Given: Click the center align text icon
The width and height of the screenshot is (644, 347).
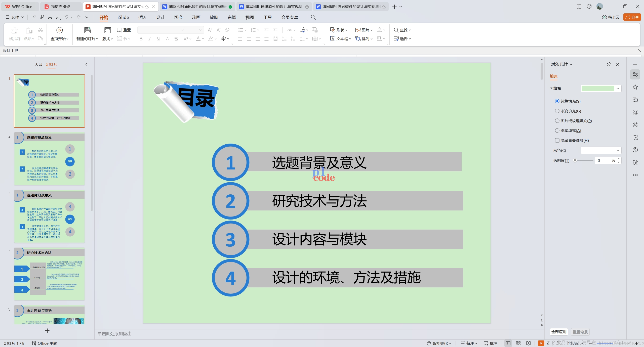Looking at the screenshot, I should [249, 39].
